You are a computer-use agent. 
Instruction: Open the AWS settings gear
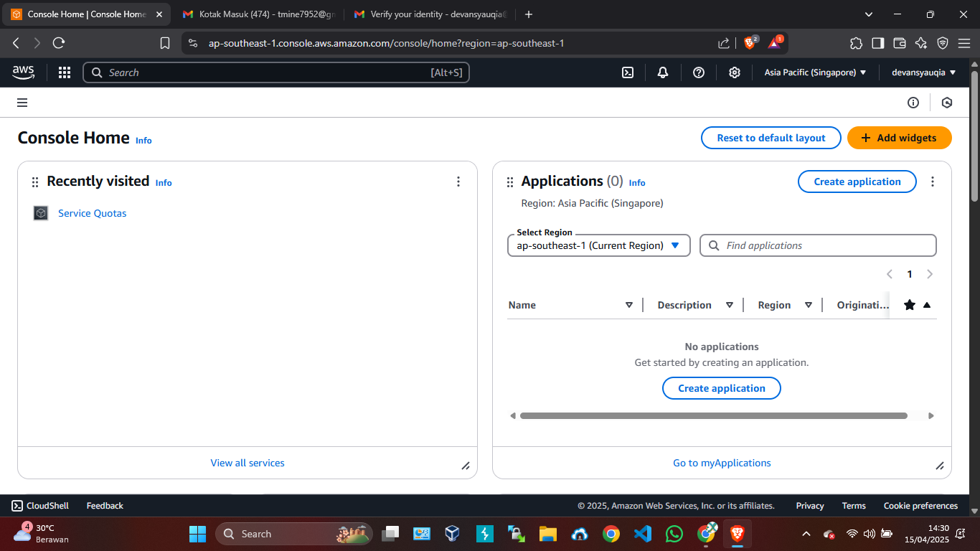pyautogui.click(x=735, y=72)
